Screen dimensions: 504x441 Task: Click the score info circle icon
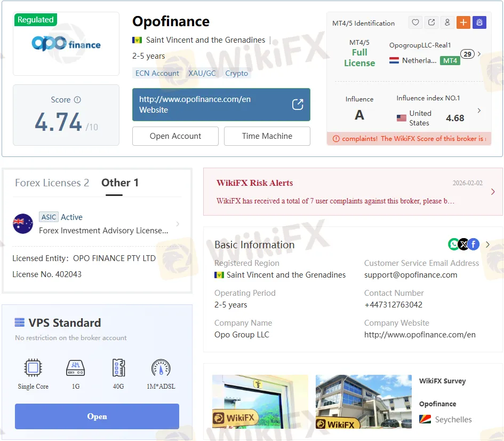pos(77,100)
